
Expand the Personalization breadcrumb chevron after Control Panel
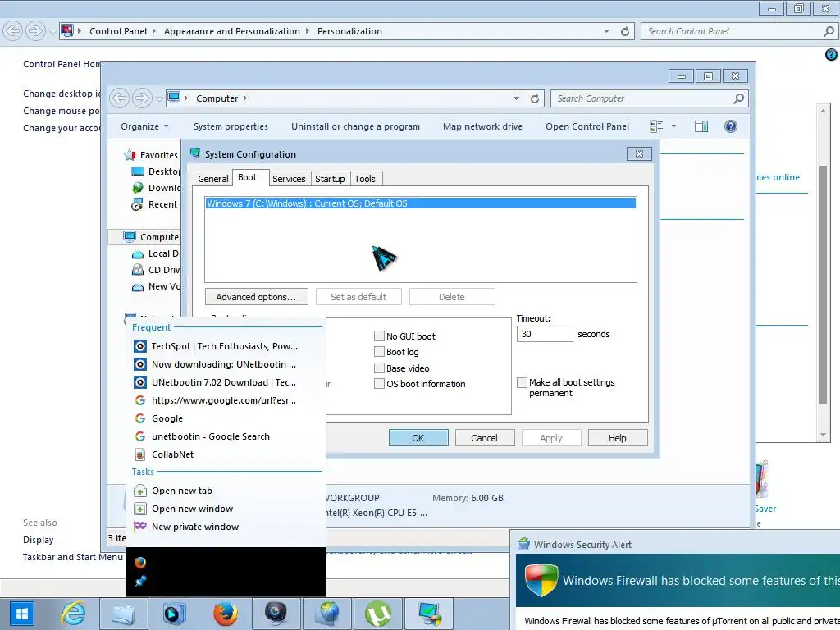(154, 31)
